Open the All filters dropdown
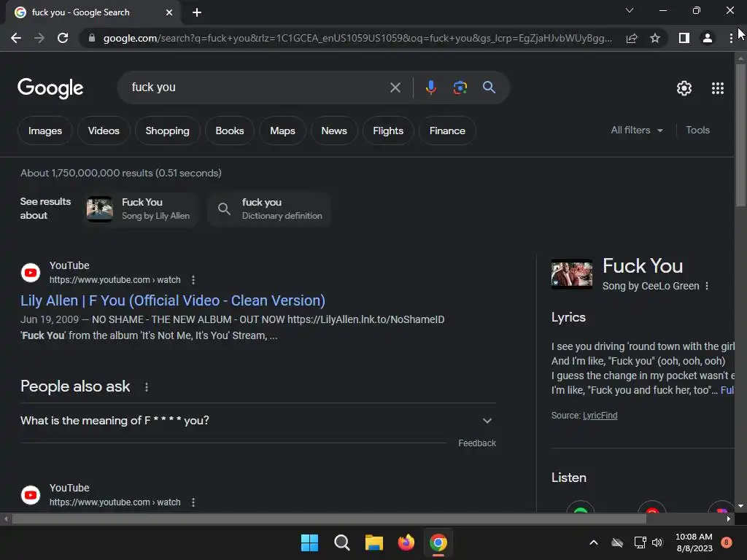This screenshot has height=560, width=747. [x=636, y=130]
